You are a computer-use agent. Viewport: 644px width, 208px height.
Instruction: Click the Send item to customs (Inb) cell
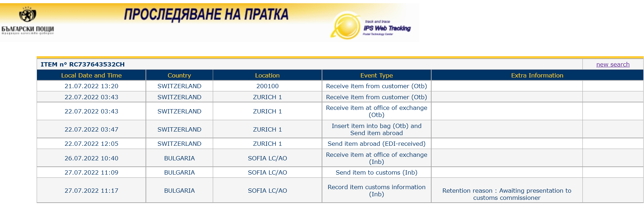pyautogui.click(x=376, y=172)
